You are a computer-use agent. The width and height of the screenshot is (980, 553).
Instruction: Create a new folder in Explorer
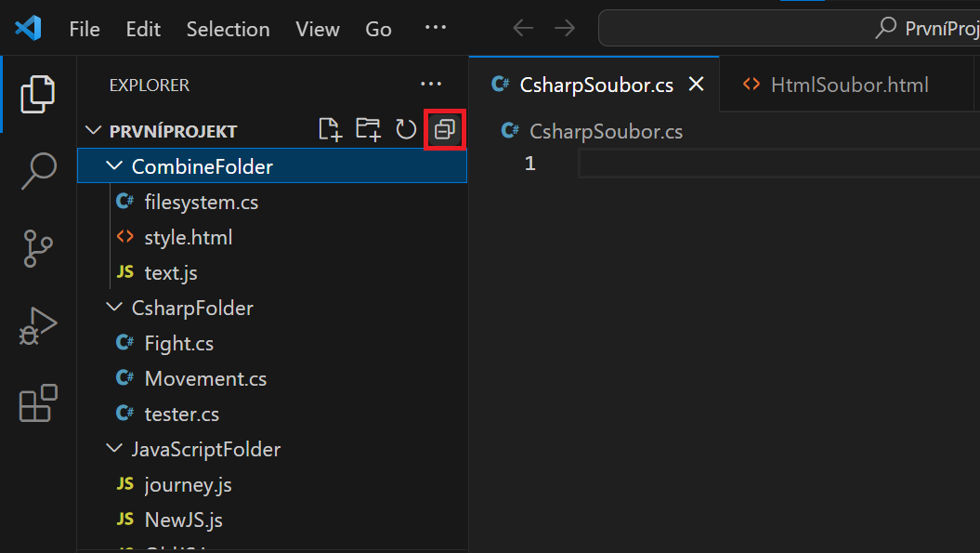point(368,129)
